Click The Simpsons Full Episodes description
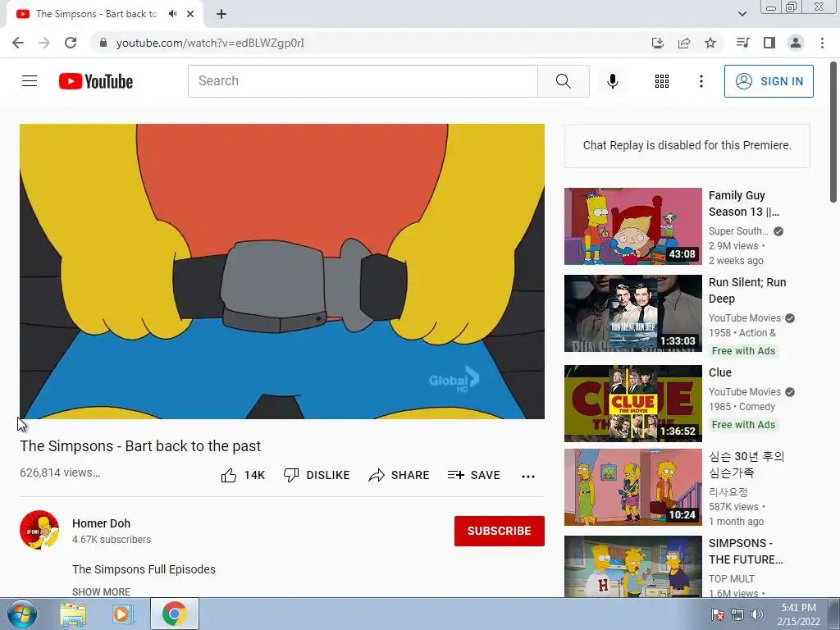This screenshot has width=840, height=630. (144, 569)
